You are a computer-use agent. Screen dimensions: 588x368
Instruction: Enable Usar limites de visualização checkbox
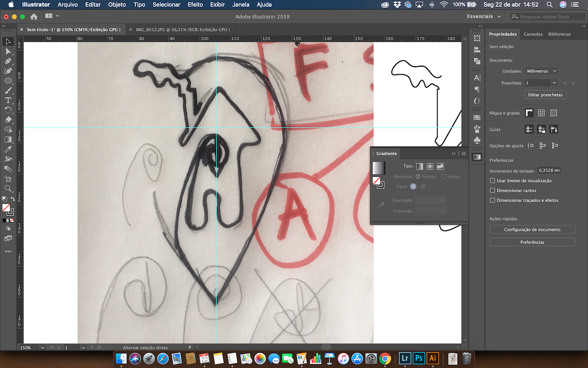(493, 181)
